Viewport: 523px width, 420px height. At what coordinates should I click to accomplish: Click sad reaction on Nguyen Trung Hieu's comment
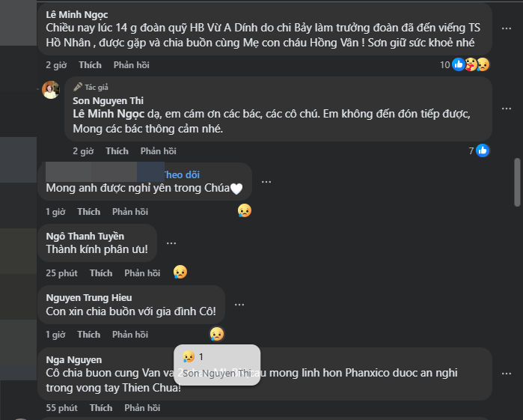coord(216,334)
